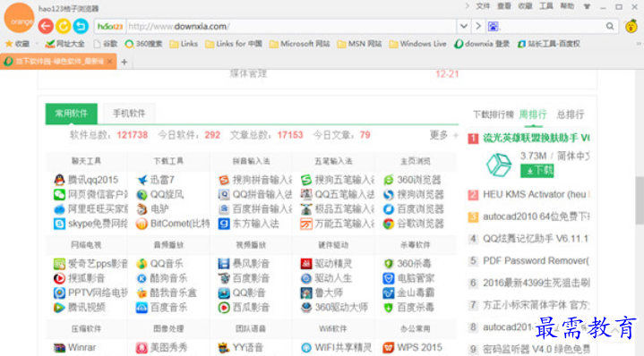Select the 总排行 ranking tab
This screenshot has width=644, height=356.
point(570,114)
